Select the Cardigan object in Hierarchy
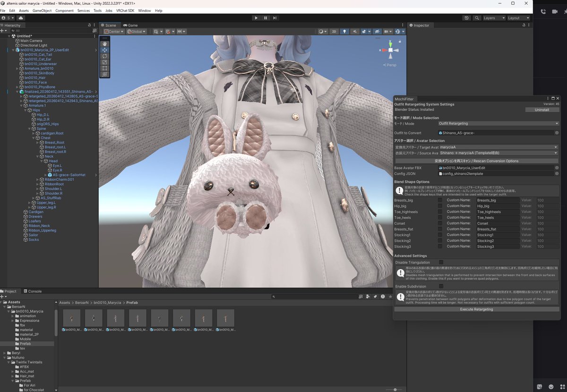567x392 pixels. tap(36, 212)
